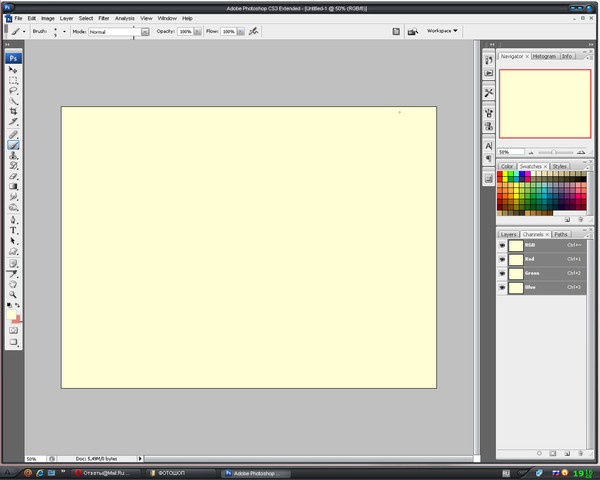Open the Analysis menu
This screenshot has width=600, height=480.
click(x=125, y=18)
